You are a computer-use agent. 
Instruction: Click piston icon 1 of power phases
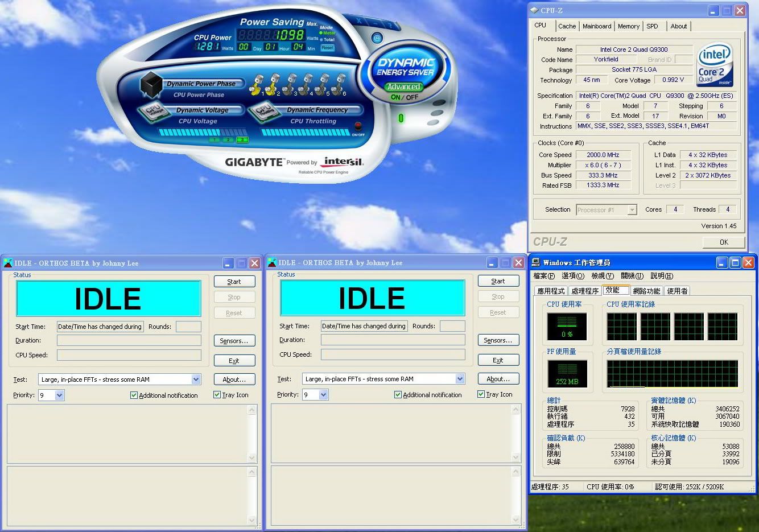258,84
